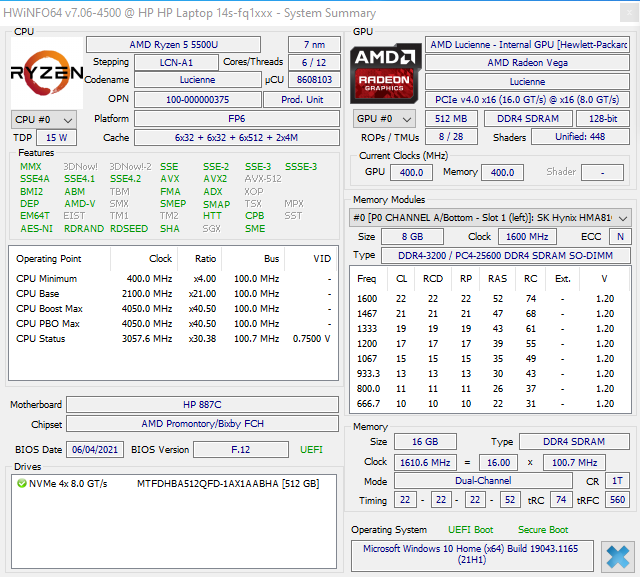Viewport: 640px width, 577px height.
Task: Click the Operating Point column header
Action: point(60,259)
